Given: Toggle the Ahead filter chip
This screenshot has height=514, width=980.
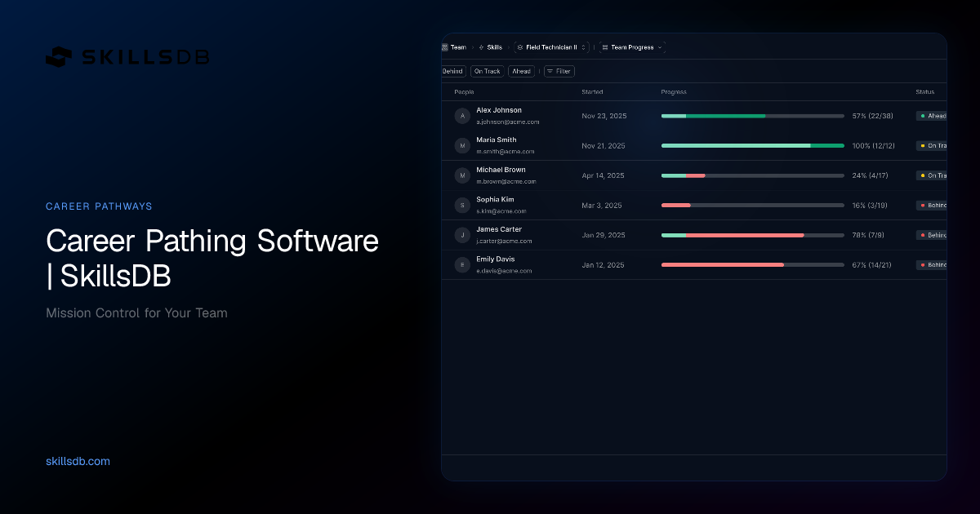Looking at the screenshot, I should pos(521,71).
